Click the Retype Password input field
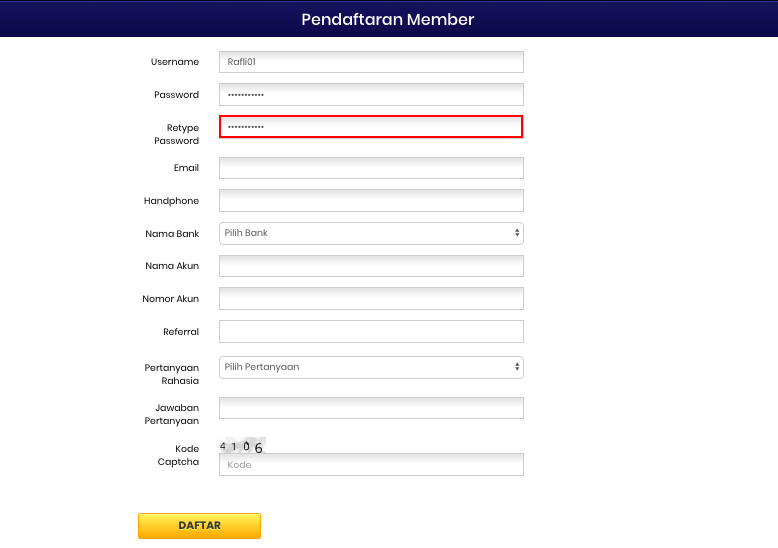Image resolution: width=778 pixels, height=548 pixels. click(x=371, y=127)
